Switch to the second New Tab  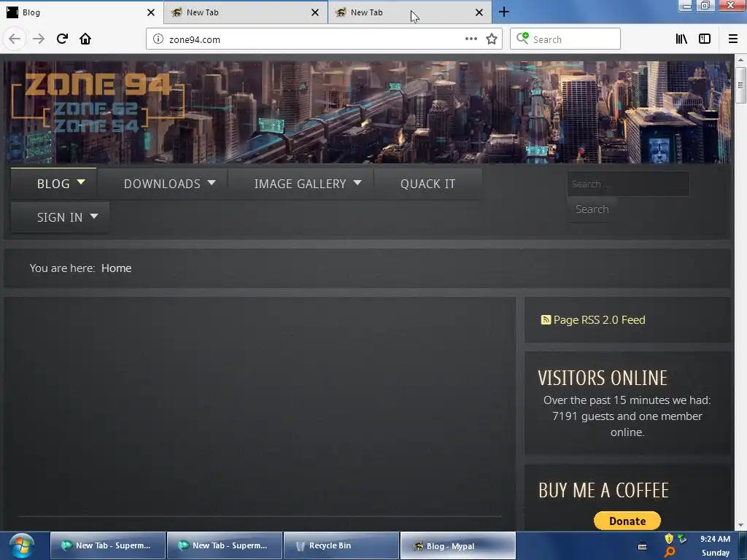click(x=246, y=12)
